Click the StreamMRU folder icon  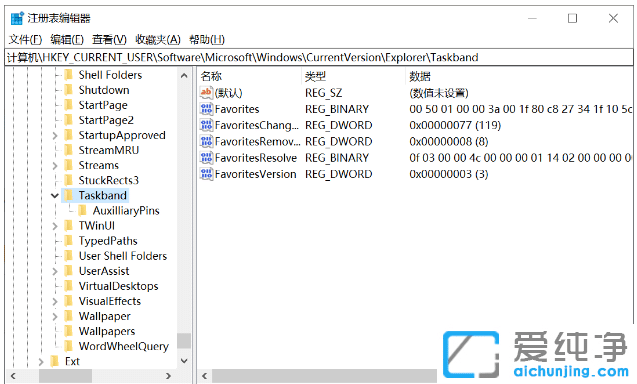tap(69, 150)
